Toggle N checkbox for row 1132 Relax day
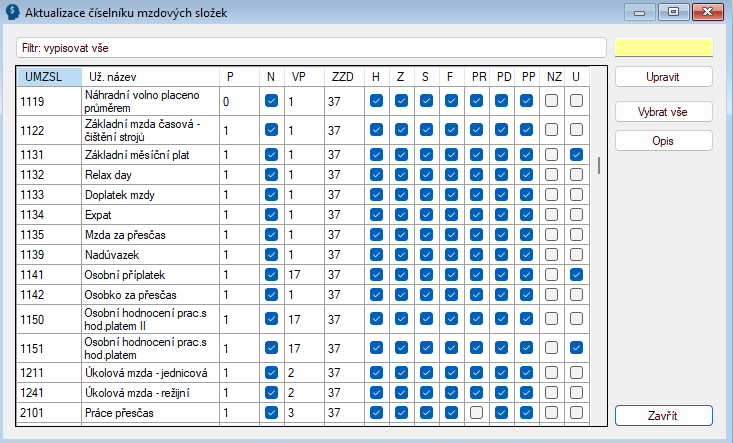Image resolution: width=733 pixels, height=443 pixels. click(272, 174)
